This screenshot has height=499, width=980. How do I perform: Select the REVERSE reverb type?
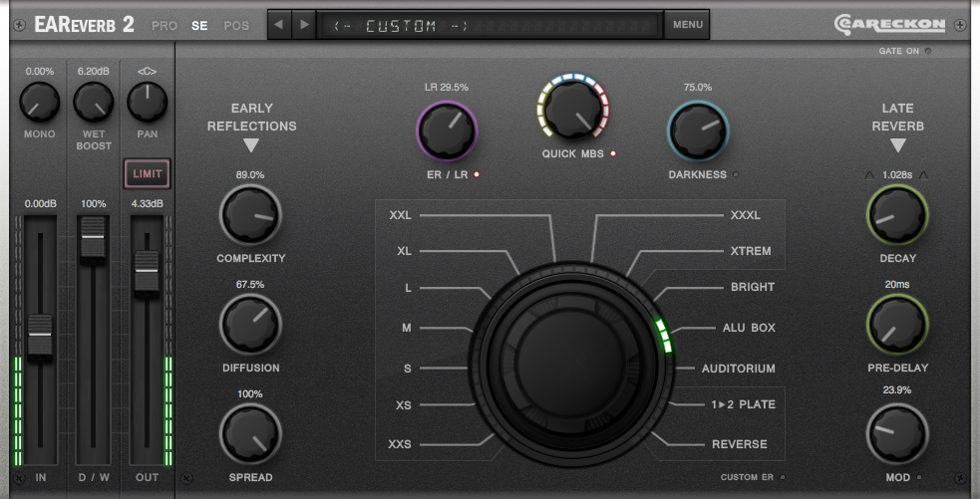point(740,444)
